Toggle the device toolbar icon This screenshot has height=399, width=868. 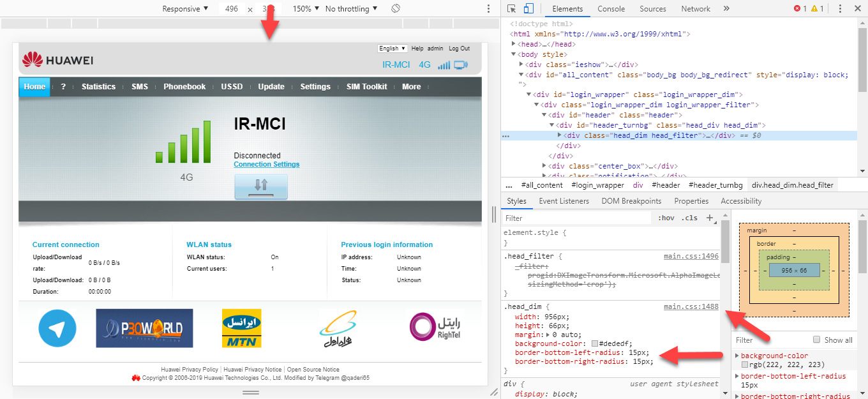coord(528,9)
